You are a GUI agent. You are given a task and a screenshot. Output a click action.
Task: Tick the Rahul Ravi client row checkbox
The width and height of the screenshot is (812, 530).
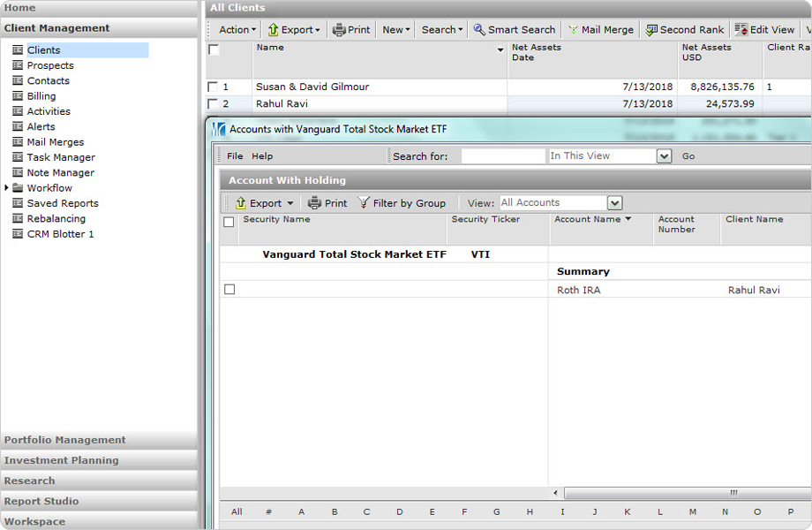point(212,104)
